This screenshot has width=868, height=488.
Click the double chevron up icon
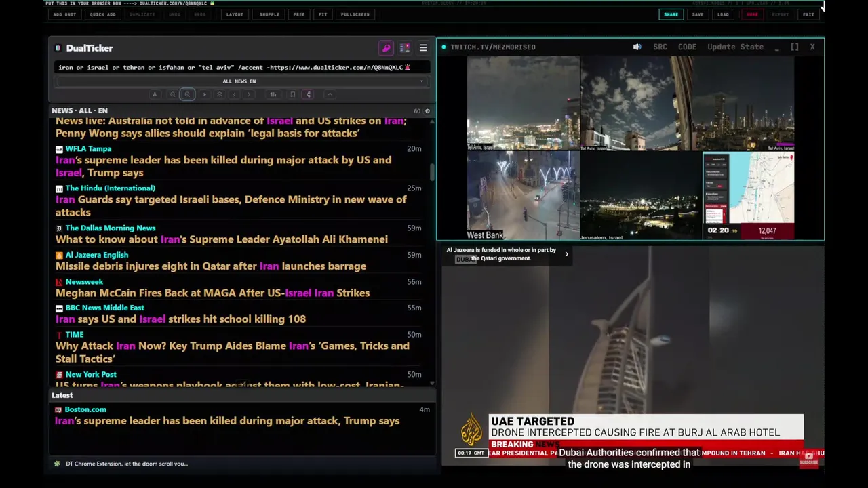[220, 94]
